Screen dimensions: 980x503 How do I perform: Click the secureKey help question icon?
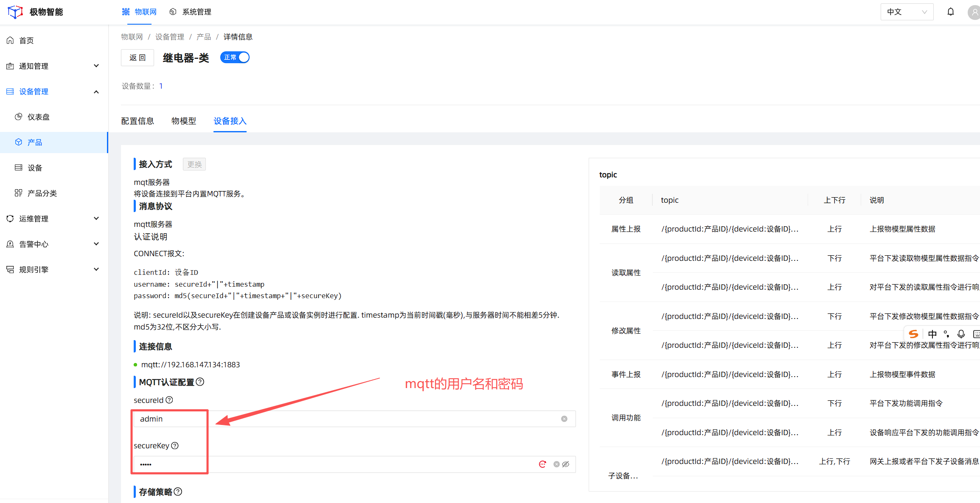click(x=175, y=445)
